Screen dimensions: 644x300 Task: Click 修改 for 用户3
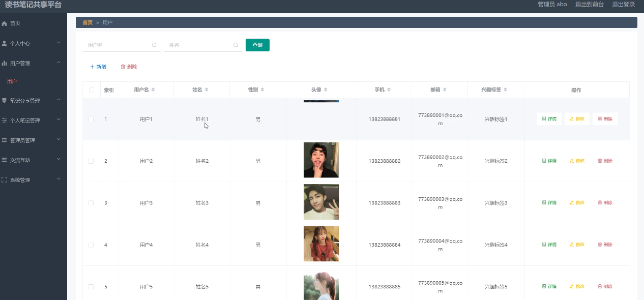(577, 202)
